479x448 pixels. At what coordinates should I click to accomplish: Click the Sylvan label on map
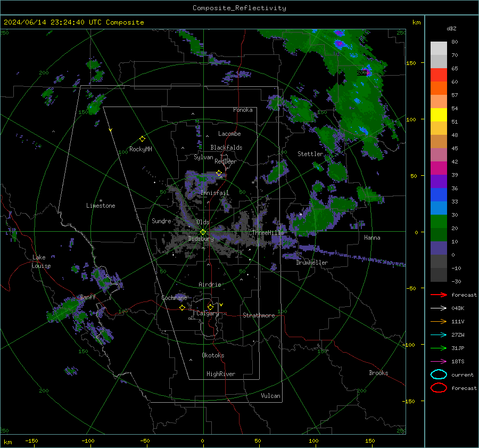(x=203, y=157)
